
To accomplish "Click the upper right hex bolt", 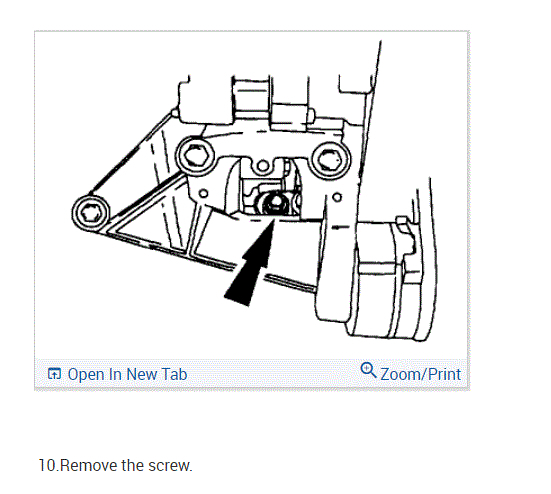I will [330, 160].
